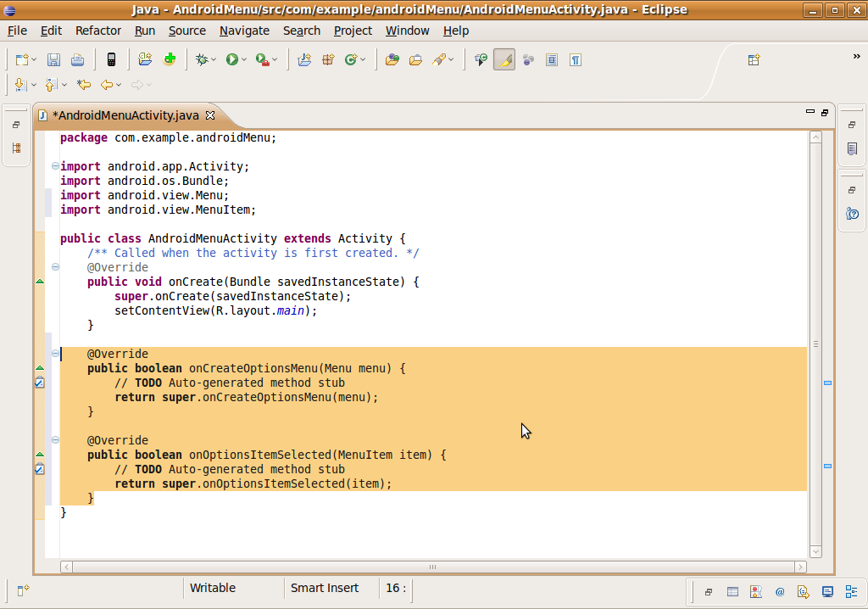This screenshot has height=609, width=868.
Task: Toggle Show Whitespace Characters pilcrow button
Action: pos(576,60)
